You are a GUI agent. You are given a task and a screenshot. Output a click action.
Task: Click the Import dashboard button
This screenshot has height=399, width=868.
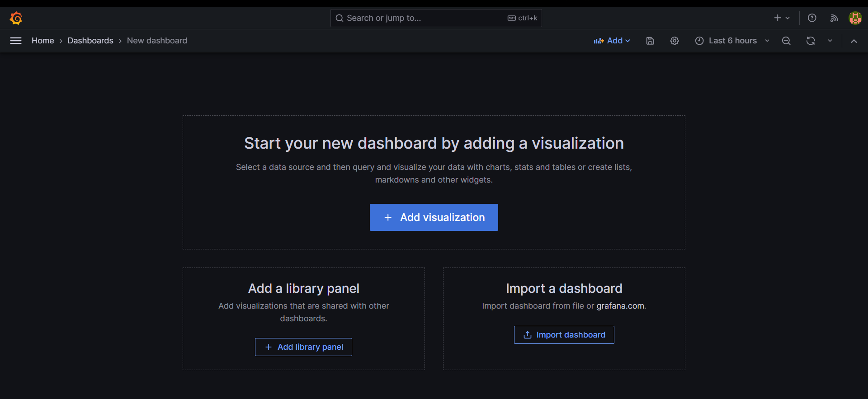tap(564, 335)
